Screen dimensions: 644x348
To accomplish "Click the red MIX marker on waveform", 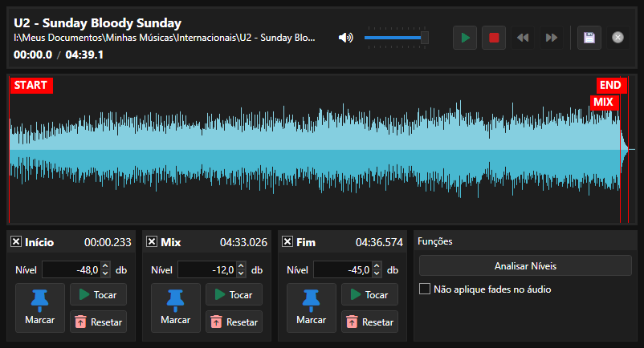I will tap(603, 103).
